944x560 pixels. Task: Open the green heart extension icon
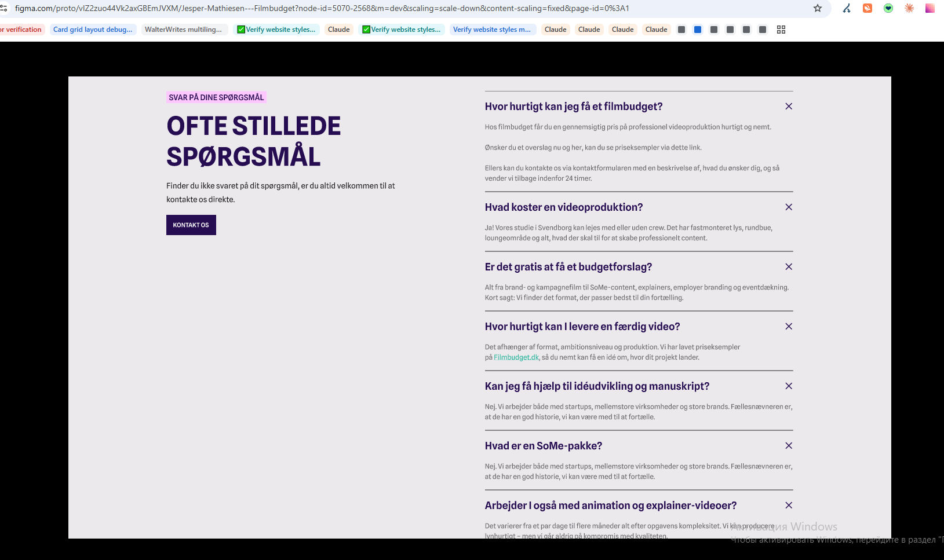(x=888, y=8)
